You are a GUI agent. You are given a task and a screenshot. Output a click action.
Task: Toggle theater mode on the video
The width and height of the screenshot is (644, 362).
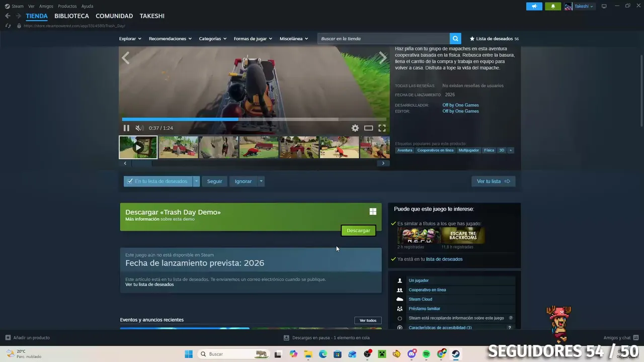369,128
